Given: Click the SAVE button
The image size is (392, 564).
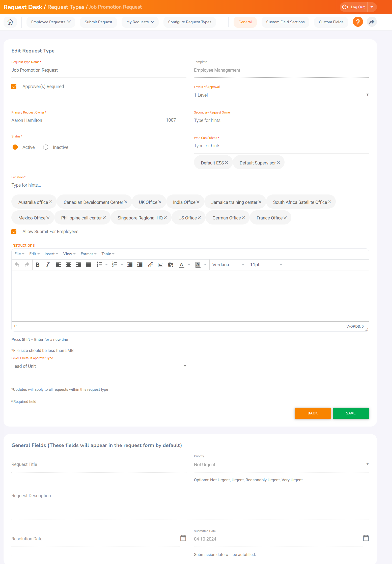Looking at the screenshot, I should (x=351, y=413).
